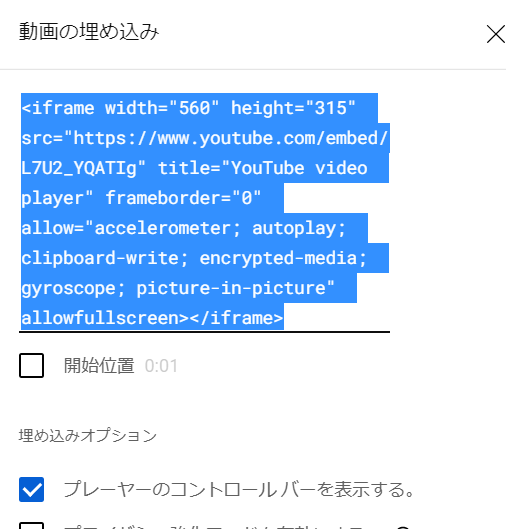
Task: Enable the 開始位置 start-time checkbox
Action: (x=31, y=365)
